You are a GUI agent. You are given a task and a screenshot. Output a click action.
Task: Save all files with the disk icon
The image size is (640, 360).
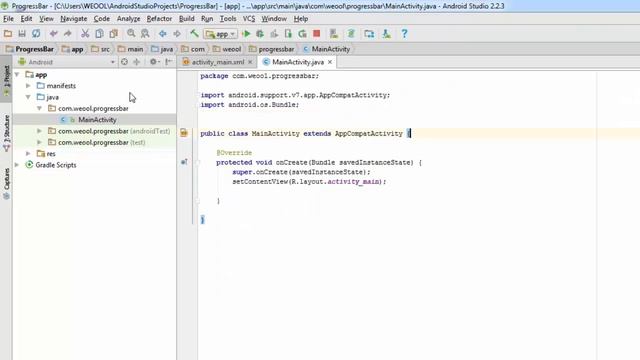tap(22, 34)
